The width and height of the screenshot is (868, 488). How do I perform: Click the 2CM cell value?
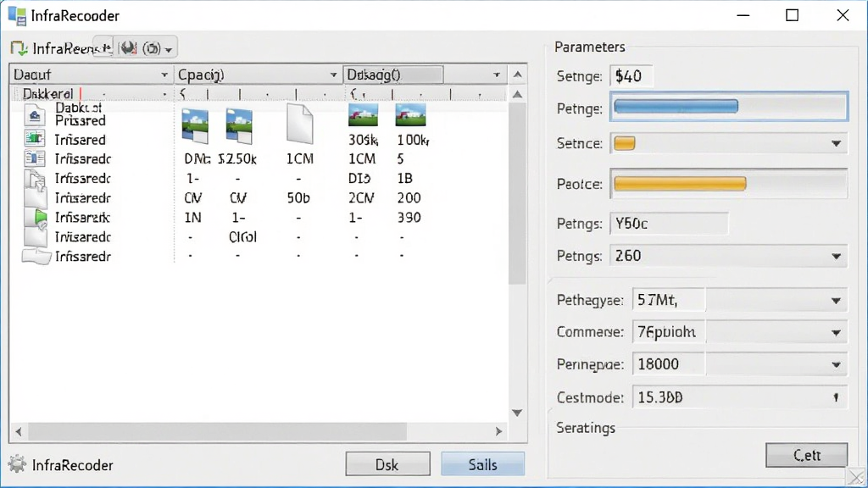click(x=361, y=198)
